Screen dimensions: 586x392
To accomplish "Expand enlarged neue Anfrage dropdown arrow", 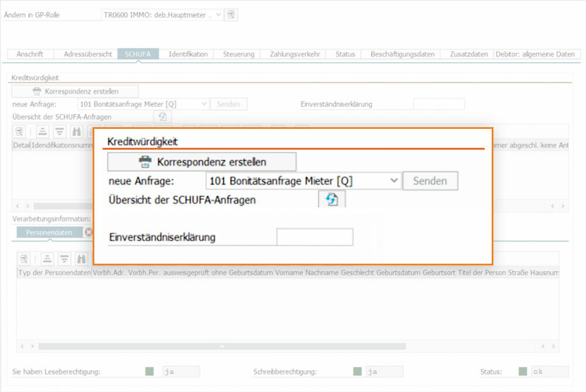I will coord(394,181).
